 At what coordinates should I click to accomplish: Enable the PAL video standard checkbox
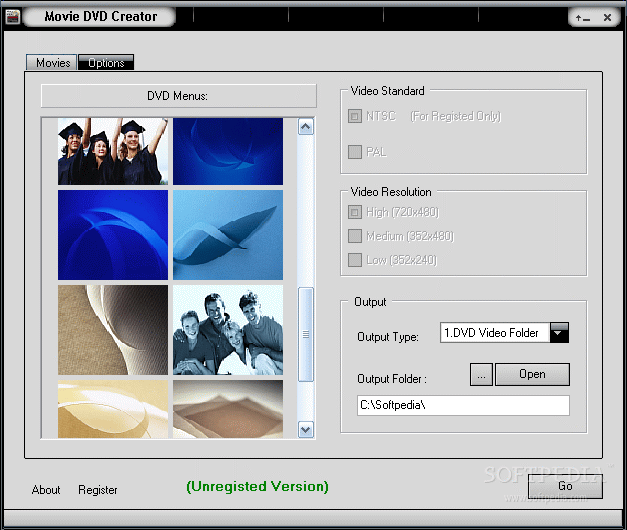point(355,152)
